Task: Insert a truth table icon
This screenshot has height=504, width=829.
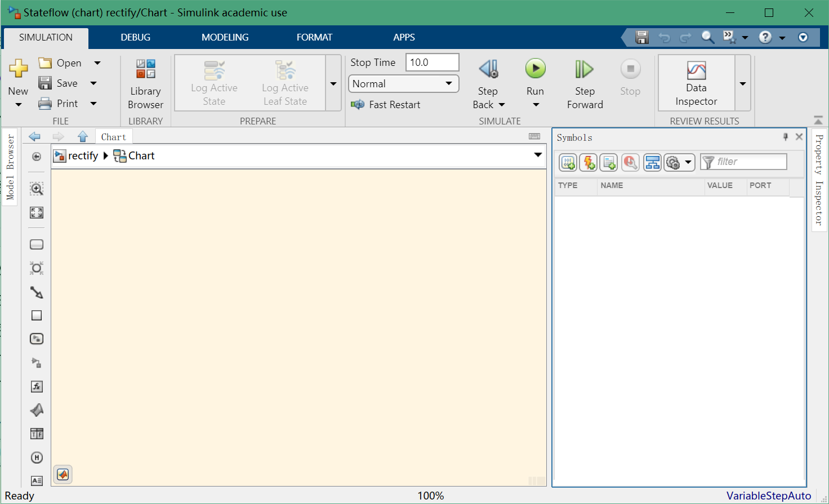Action: coord(37,434)
